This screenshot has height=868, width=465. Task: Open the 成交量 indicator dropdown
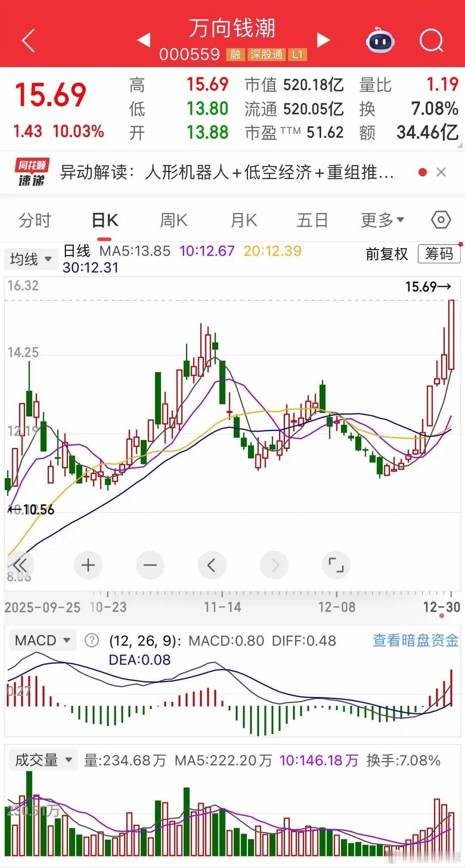(x=43, y=760)
